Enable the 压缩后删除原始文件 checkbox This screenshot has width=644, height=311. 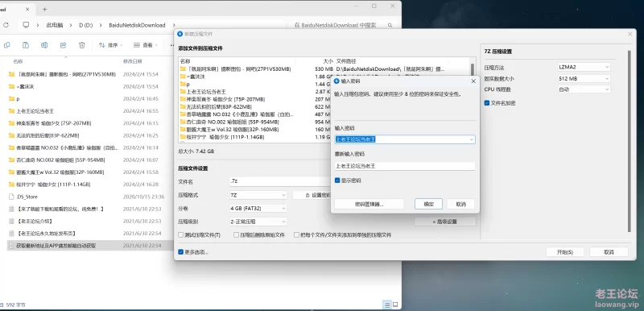point(236,235)
